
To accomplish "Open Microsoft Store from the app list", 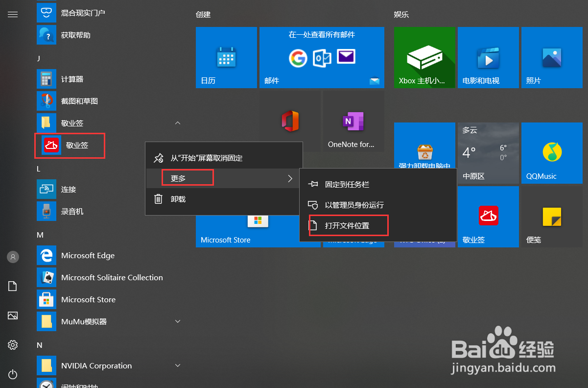I will coord(110,299).
